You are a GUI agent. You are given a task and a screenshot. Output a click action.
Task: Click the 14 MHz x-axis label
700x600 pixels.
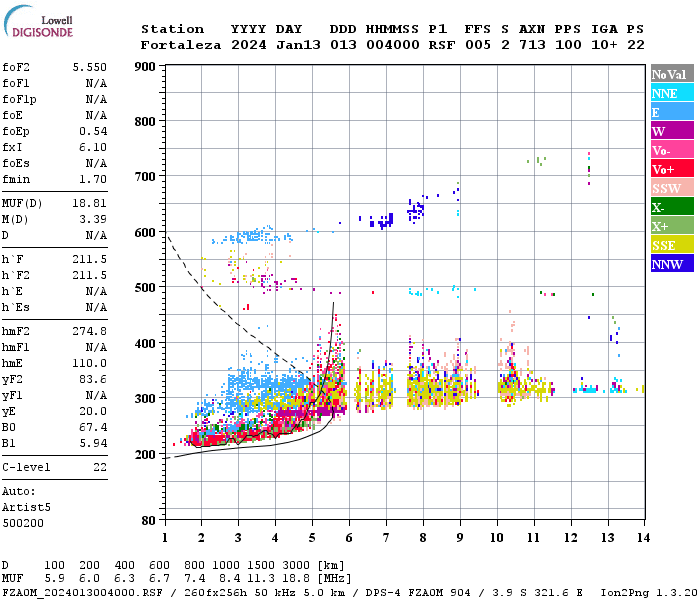643,538
